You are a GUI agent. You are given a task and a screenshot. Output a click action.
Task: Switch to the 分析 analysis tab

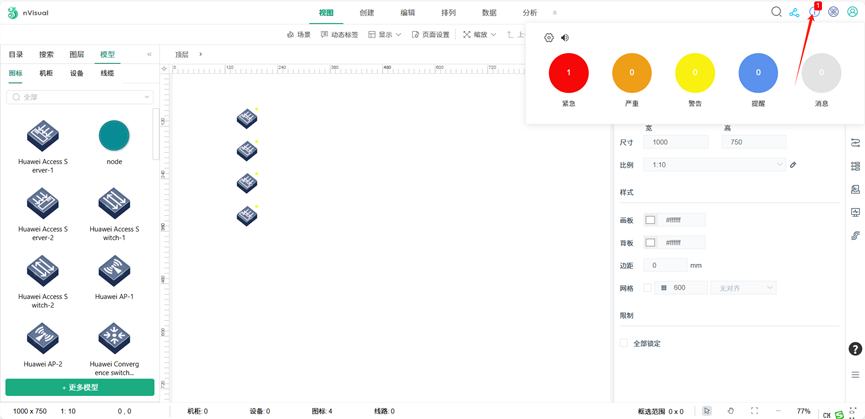(530, 13)
